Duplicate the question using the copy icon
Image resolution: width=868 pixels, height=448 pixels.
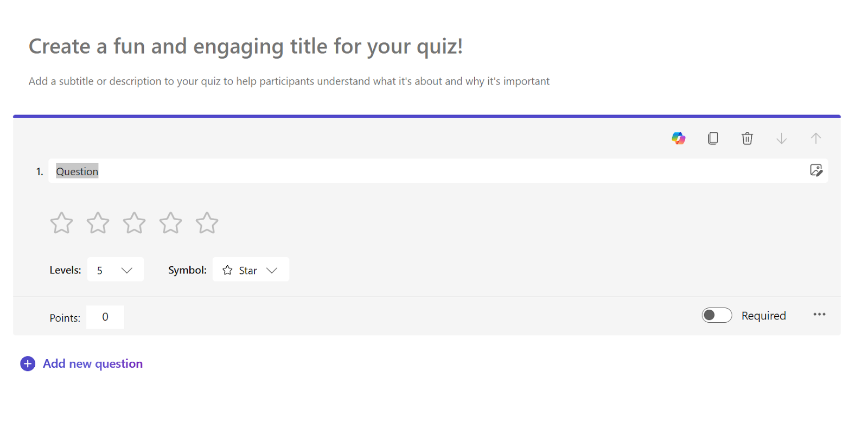pos(713,138)
